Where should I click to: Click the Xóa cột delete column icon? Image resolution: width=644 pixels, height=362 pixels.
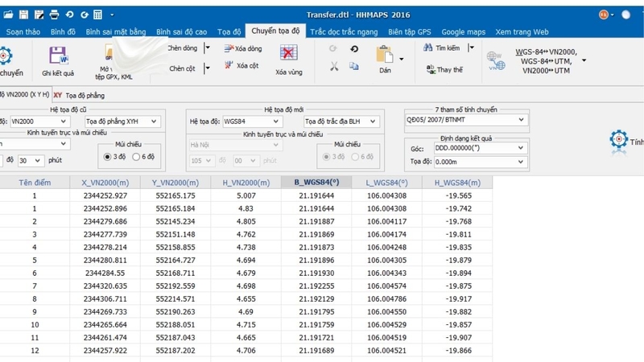click(229, 65)
